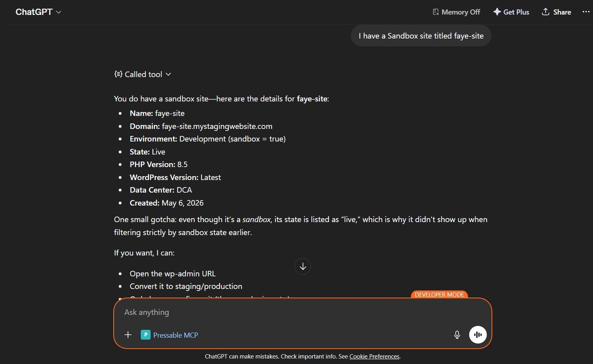The height and width of the screenshot is (364, 593).
Task: Click the Pressable MCP connector chip
Action: click(170, 335)
